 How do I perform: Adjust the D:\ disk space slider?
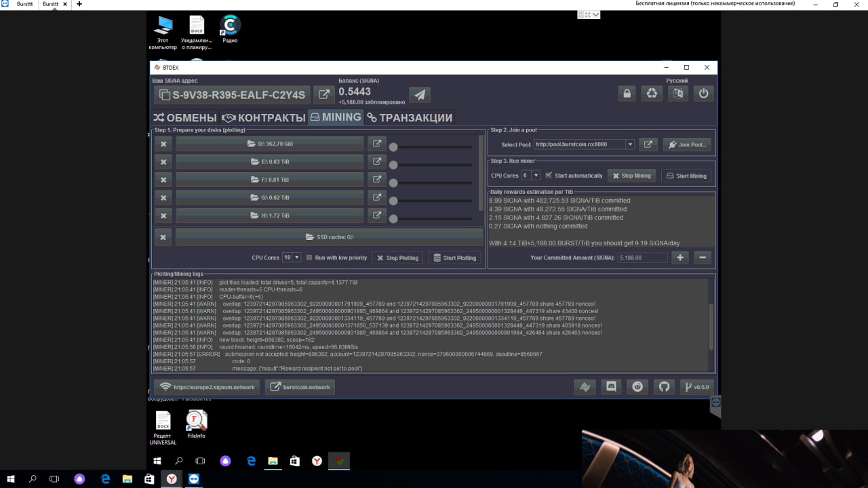[x=431, y=147]
